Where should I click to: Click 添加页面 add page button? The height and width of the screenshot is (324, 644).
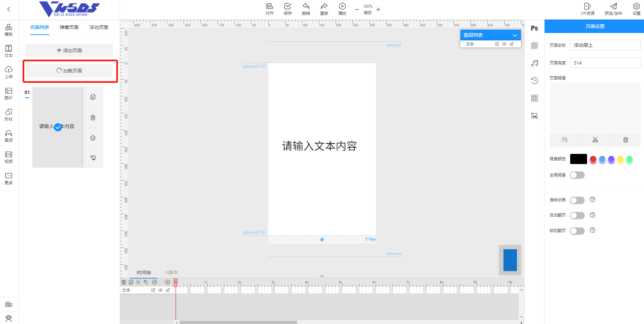tap(69, 51)
